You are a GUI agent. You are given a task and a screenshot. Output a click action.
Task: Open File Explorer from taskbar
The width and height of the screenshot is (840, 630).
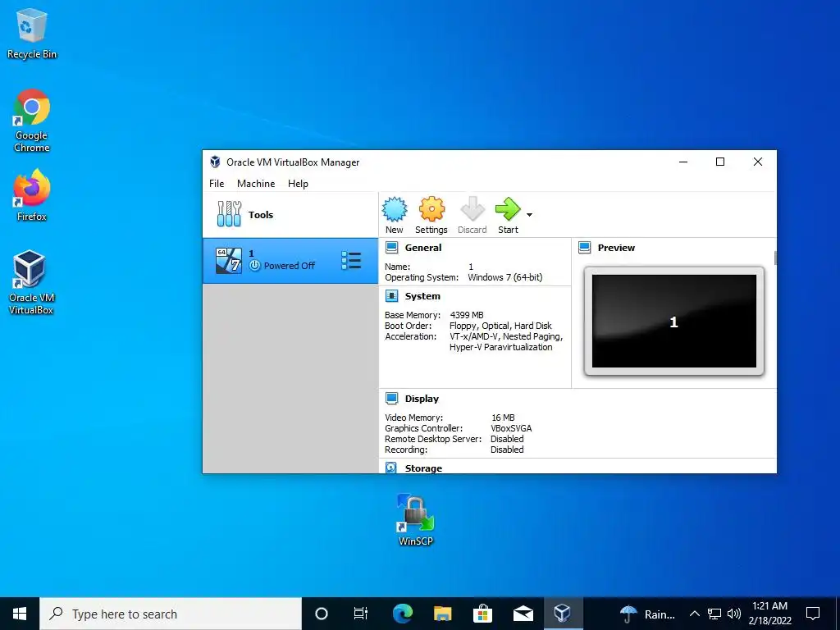tap(442, 614)
